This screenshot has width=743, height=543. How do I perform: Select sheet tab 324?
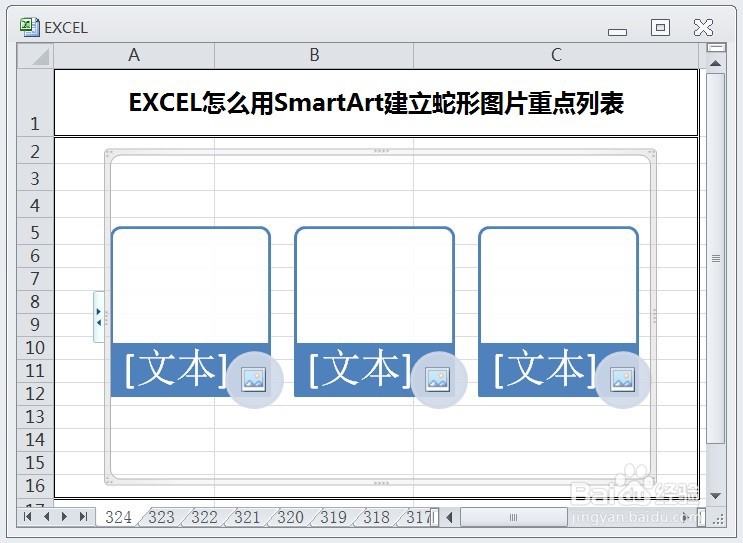118,517
